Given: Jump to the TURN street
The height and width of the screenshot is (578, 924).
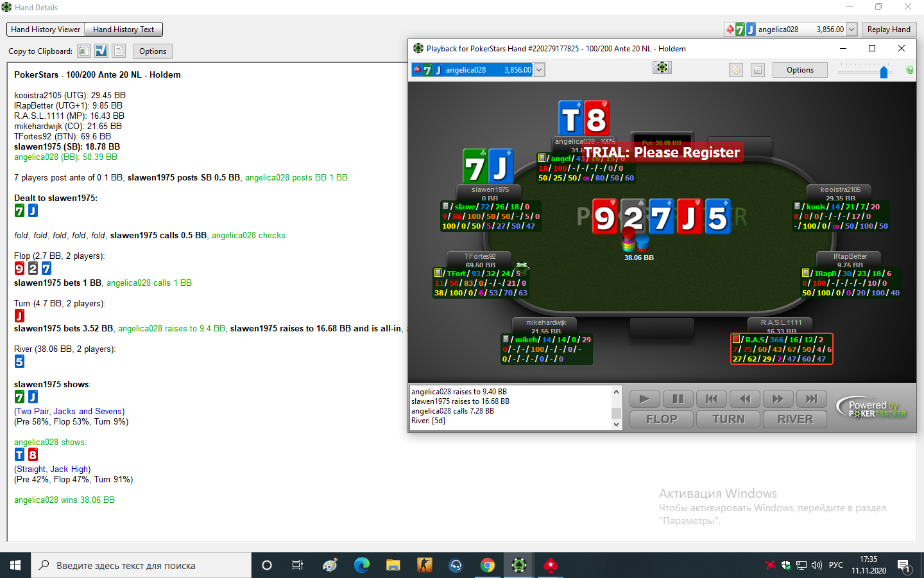Looking at the screenshot, I should (x=728, y=419).
